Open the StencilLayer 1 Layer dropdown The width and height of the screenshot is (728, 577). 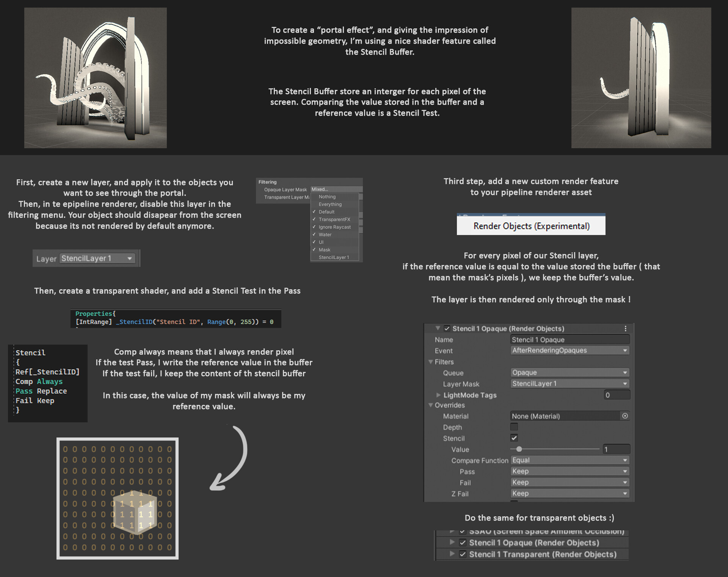click(x=97, y=259)
